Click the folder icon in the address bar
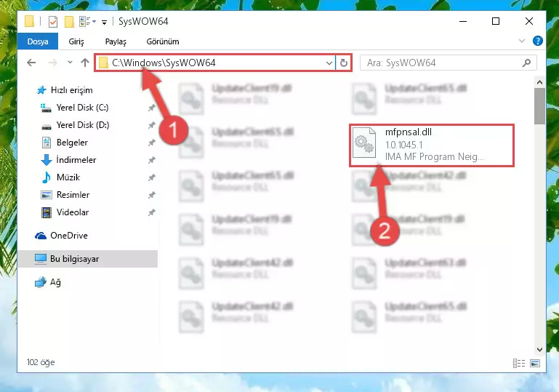Screen dimensions: 559x392 pos(103,63)
